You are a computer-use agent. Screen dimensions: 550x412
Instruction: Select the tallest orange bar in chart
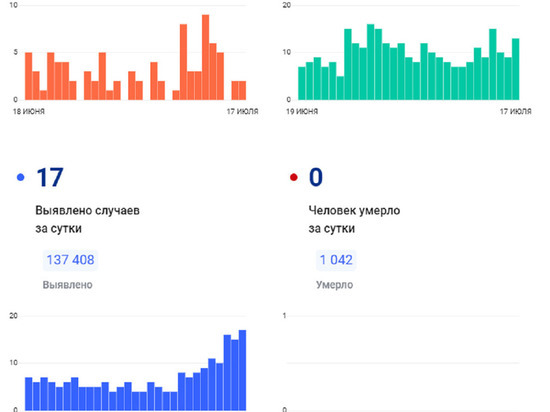coord(206,58)
